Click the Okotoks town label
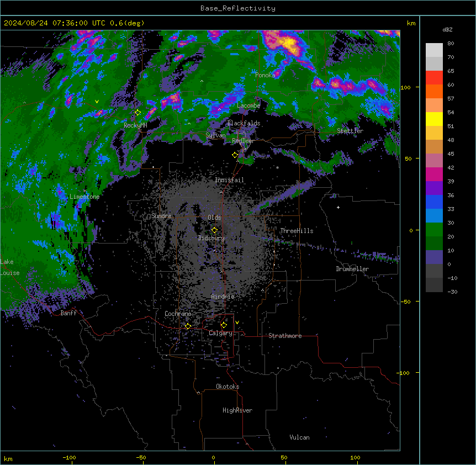 coord(228,387)
